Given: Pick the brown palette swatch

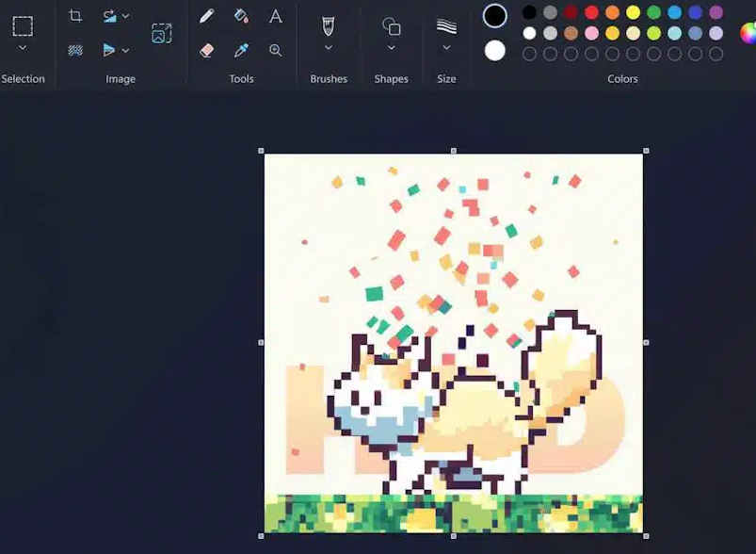Looking at the screenshot, I should [571, 33].
